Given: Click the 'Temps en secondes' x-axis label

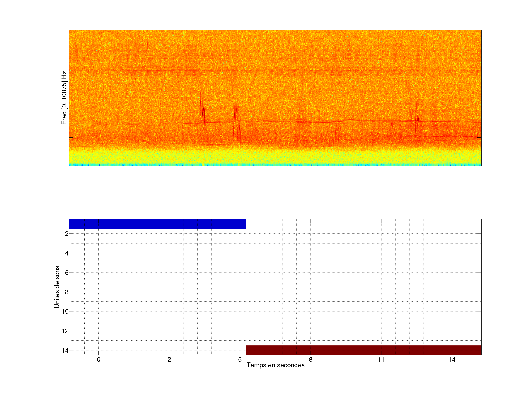Looking at the screenshot, I should [275, 365].
